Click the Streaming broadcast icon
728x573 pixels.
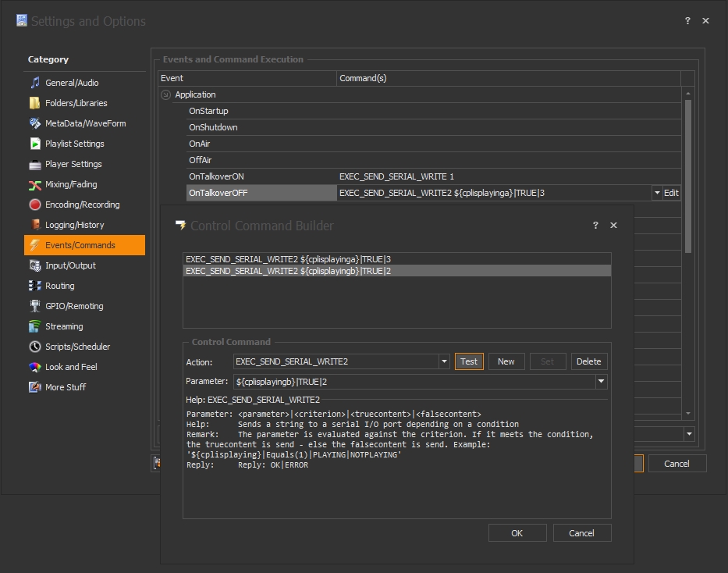tap(34, 326)
